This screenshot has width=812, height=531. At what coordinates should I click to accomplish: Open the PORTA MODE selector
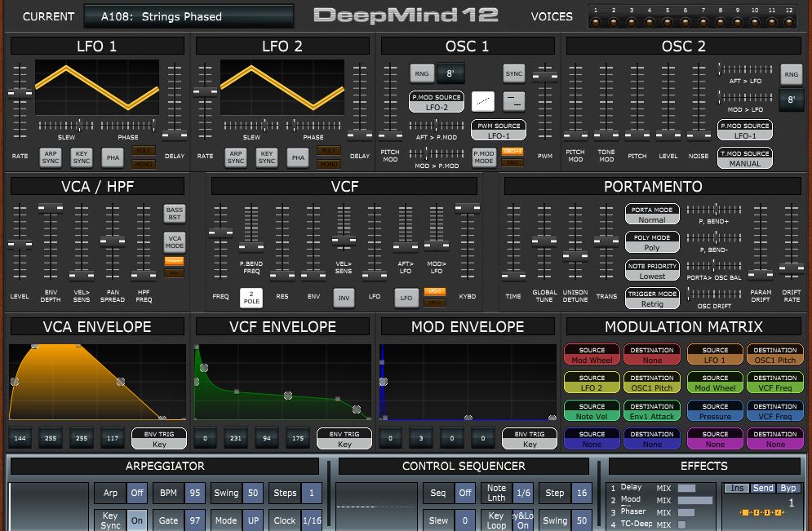point(652,215)
